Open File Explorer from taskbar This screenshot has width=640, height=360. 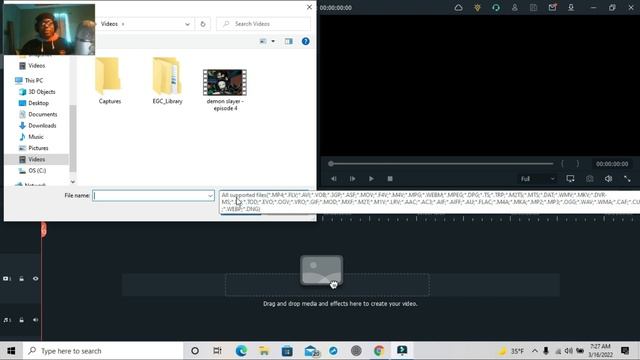click(264, 351)
